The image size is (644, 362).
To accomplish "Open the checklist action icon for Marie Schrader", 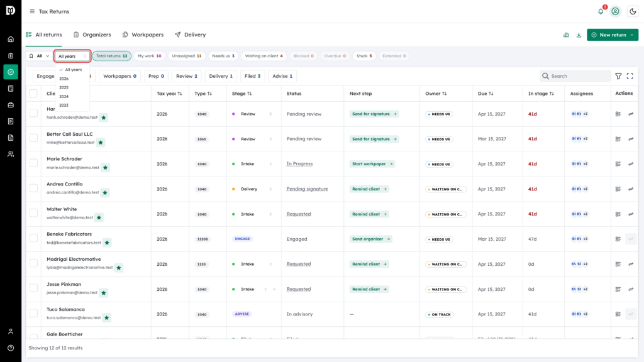I will pyautogui.click(x=618, y=164).
